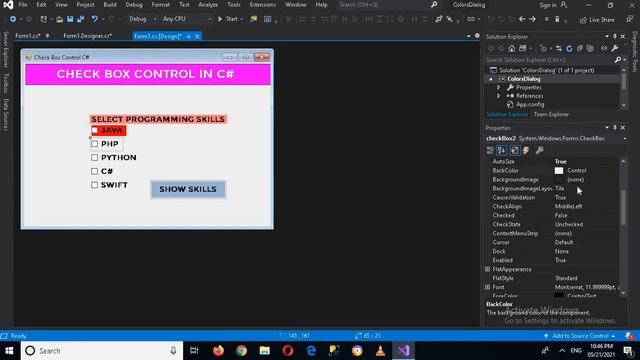This screenshot has height=360, width=640.
Task: Expand the FlatAppearance property group
Action: pos(487,269)
